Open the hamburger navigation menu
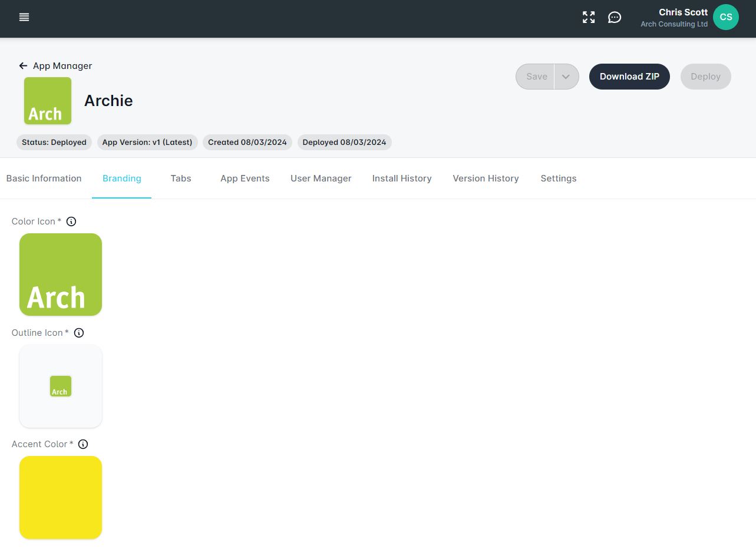 [24, 17]
